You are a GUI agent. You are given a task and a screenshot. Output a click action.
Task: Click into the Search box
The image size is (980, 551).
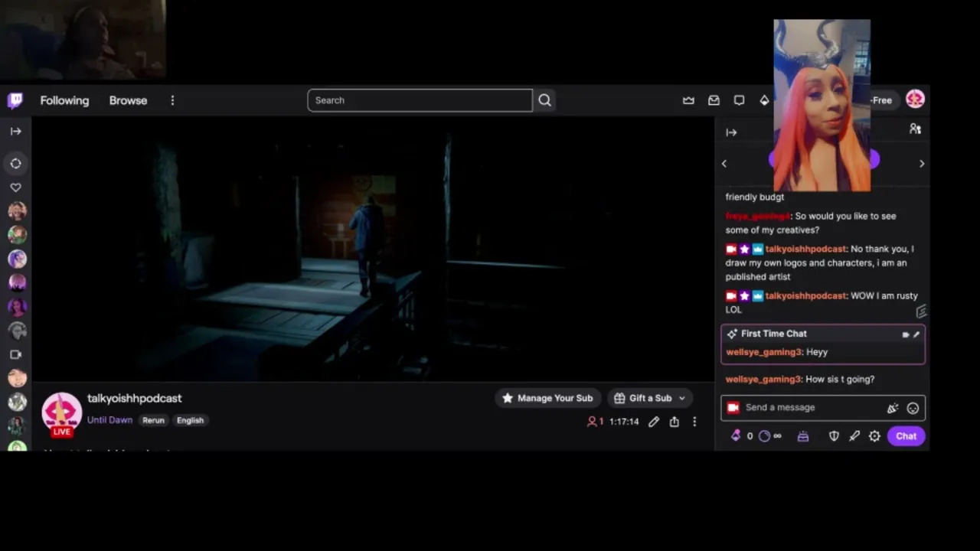(420, 100)
